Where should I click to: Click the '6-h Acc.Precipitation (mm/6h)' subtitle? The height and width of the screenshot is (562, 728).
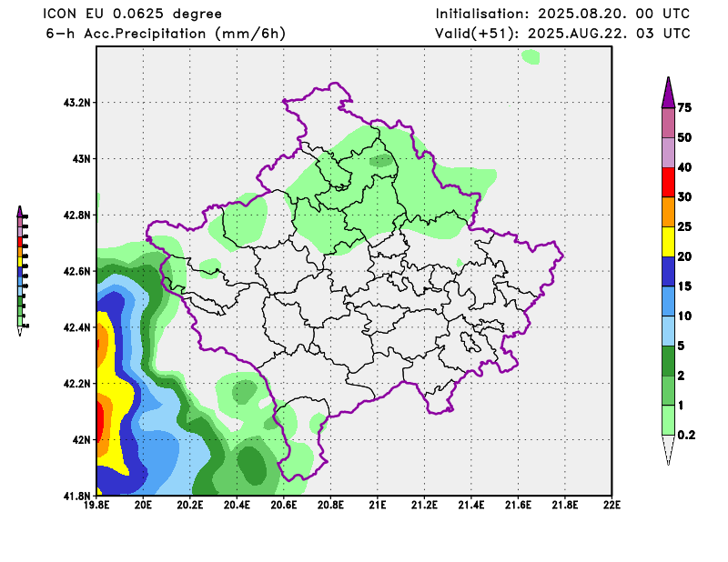(166, 34)
